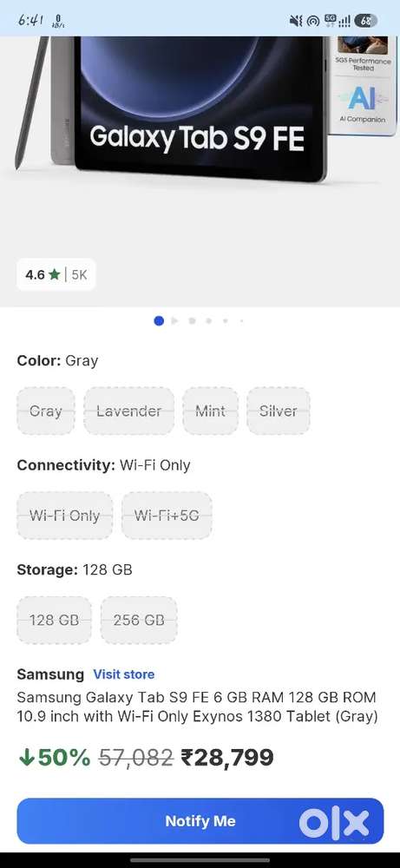Jump to second image carousel indicator
This screenshot has width=400, height=868.
pos(174,320)
